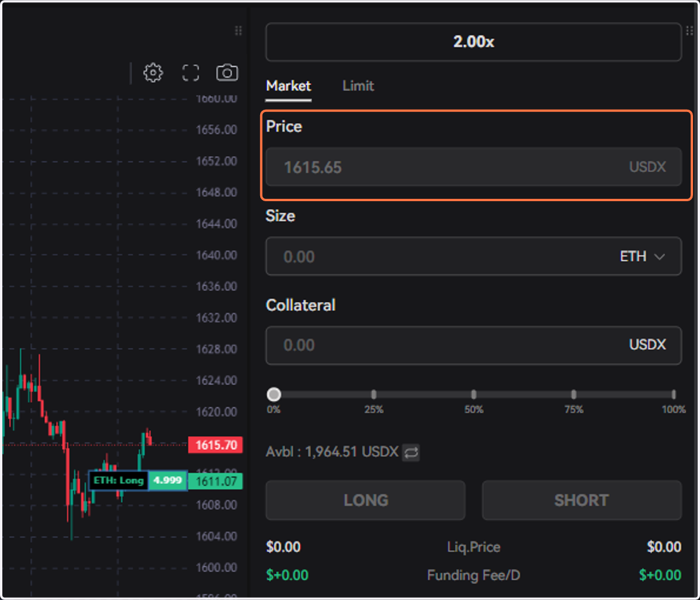Image resolution: width=700 pixels, height=600 pixels.
Task: Click the 1628.00 price axis value
Action: click(216, 349)
